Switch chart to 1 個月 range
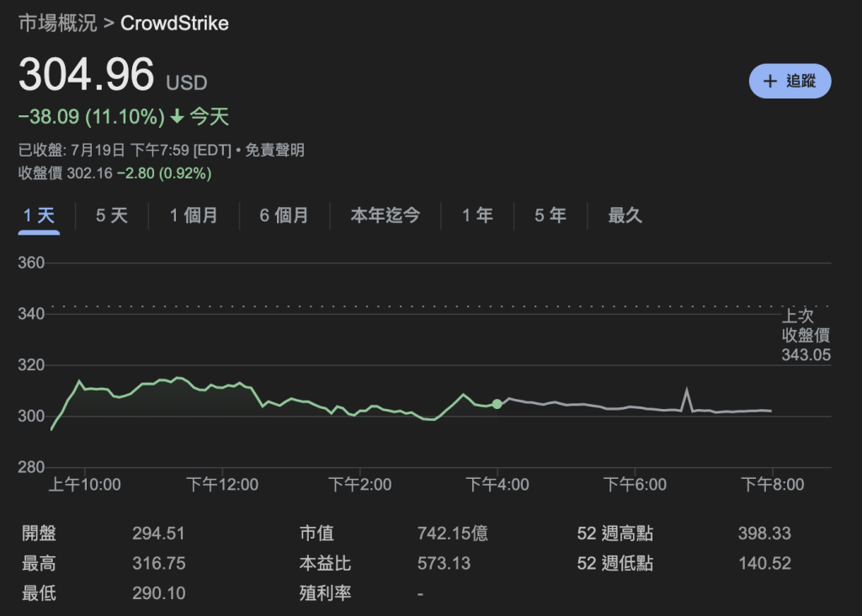Image resolution: width=862 pixels, height=616 pixels. pos(193,215)
